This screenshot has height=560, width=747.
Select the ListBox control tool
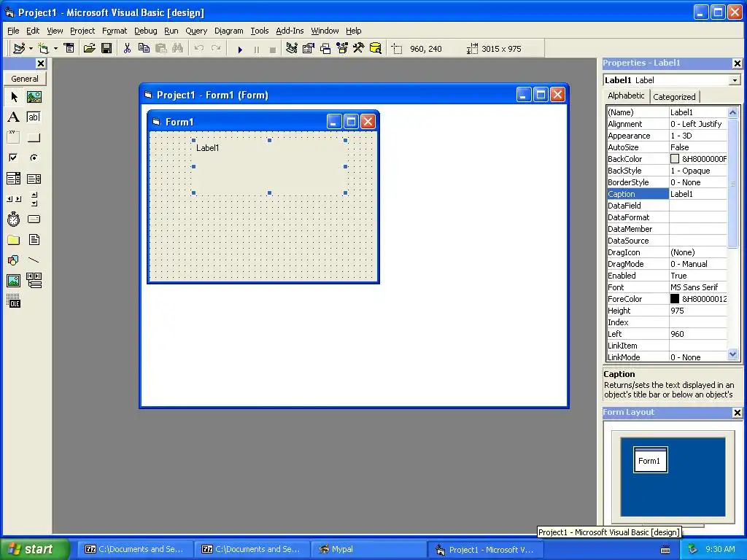coord(34,179)
